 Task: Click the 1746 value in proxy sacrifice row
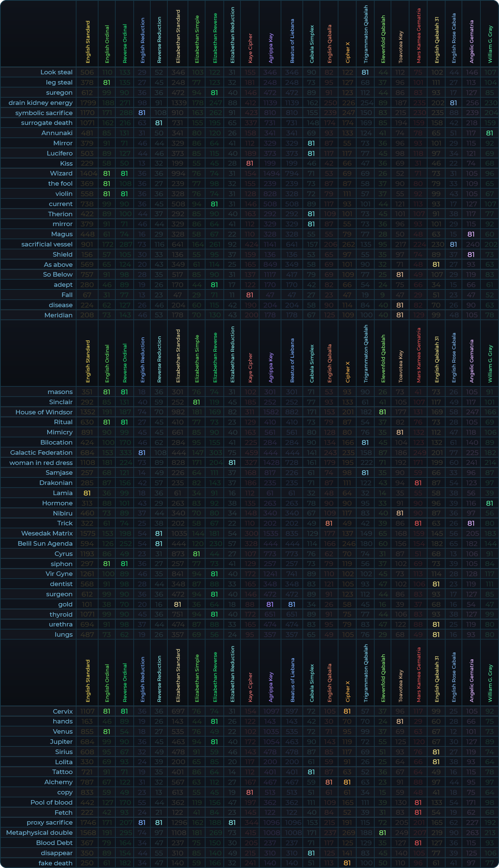click(87, 822)
